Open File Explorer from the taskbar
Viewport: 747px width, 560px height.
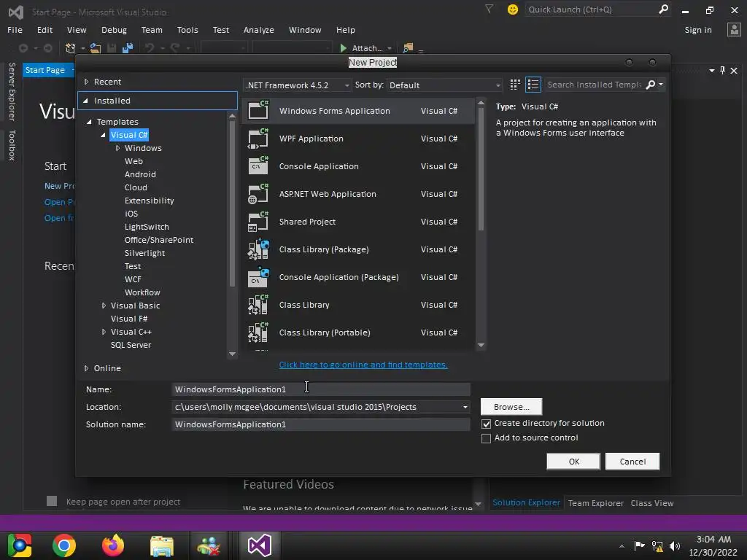pyautogui.click(x=161, y=545)
